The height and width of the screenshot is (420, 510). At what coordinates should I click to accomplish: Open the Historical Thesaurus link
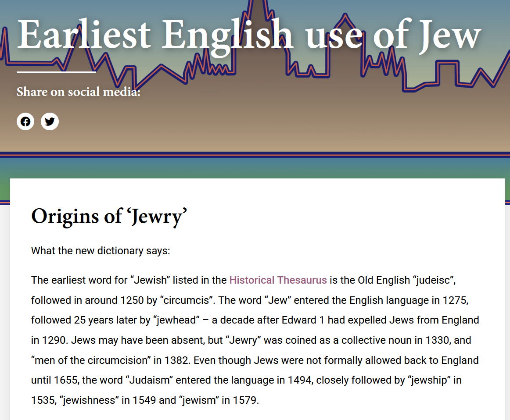click(278, 280)
